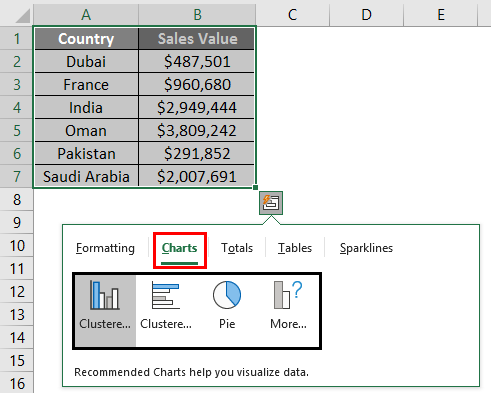Open More Charts options
This screenshot has width=491, height=393.
(288, 311)
